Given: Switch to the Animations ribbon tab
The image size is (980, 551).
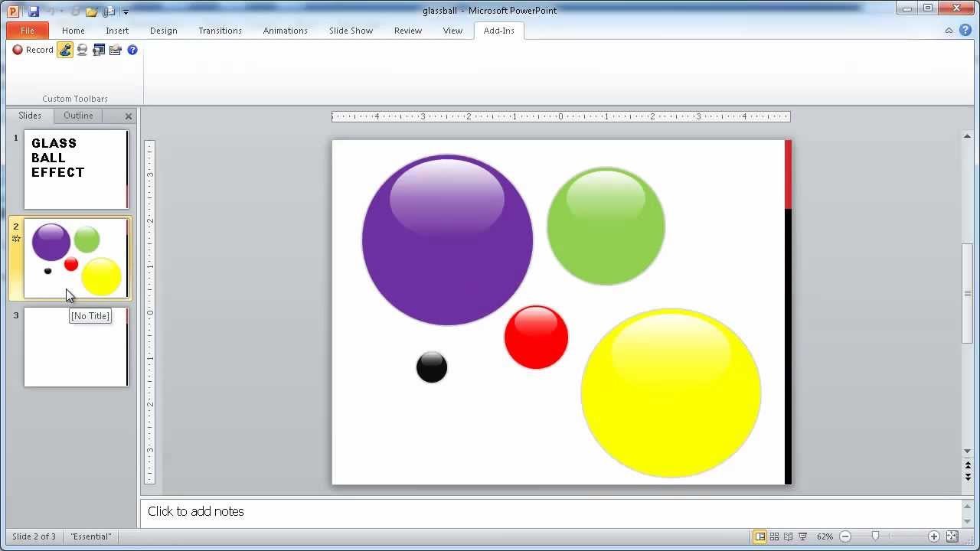Looking at the screenshot, I should [x=285, y=31].
